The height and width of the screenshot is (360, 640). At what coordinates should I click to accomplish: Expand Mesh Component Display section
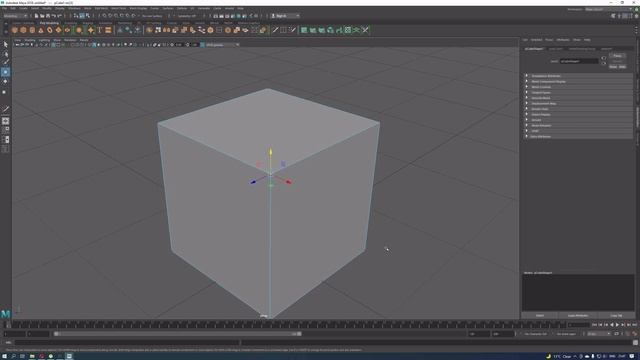(x=578, y=82)
